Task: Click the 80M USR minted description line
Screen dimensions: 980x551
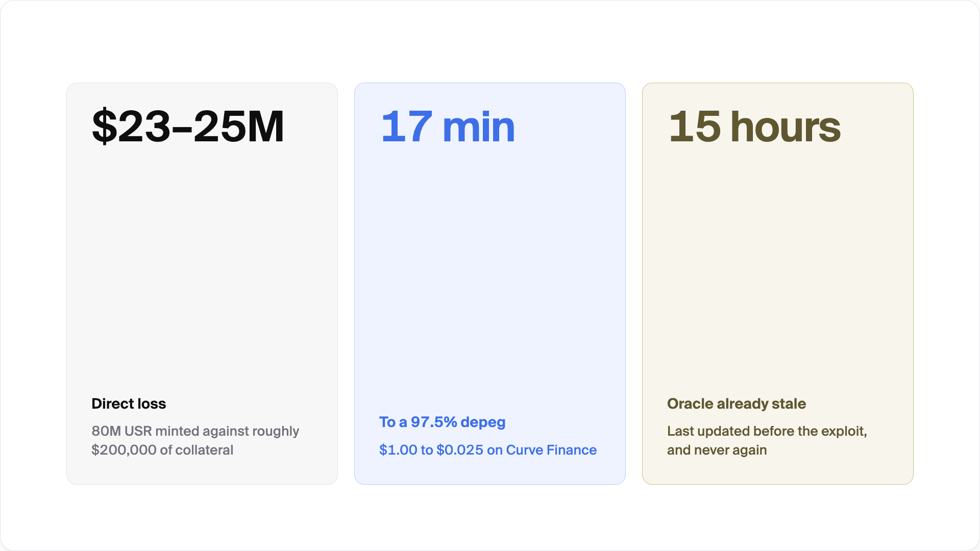Action: click(x=195, y=431)
